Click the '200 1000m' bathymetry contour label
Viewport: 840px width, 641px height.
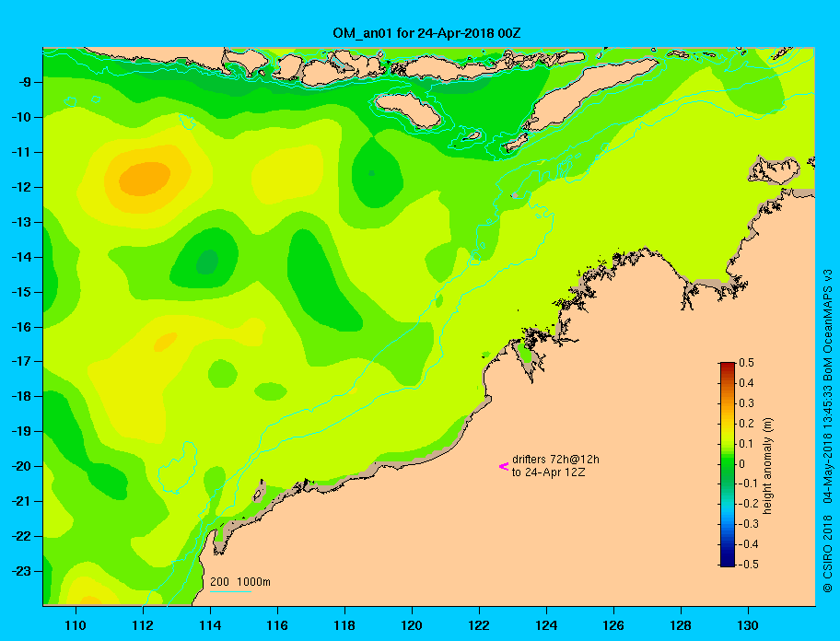click(240, 582)
